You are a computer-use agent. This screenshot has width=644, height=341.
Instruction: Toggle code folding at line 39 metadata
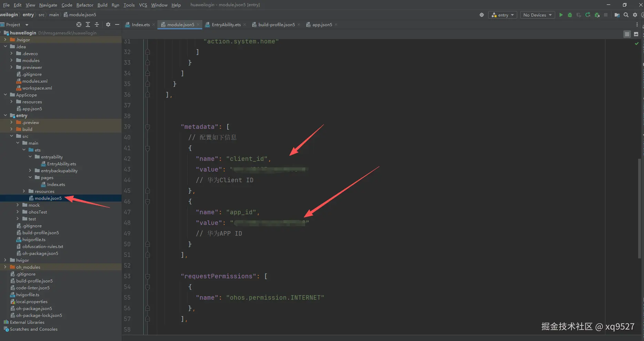pyautogui.click(x=147, y=127)
